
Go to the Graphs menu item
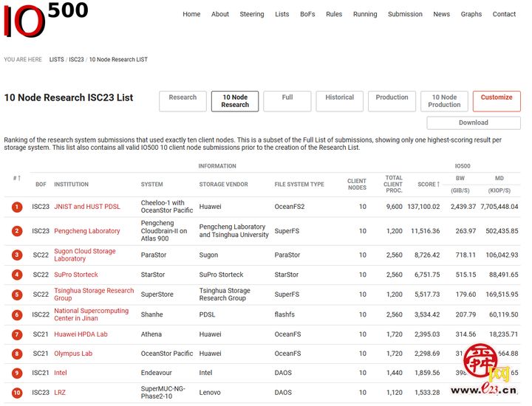[471, 14]
